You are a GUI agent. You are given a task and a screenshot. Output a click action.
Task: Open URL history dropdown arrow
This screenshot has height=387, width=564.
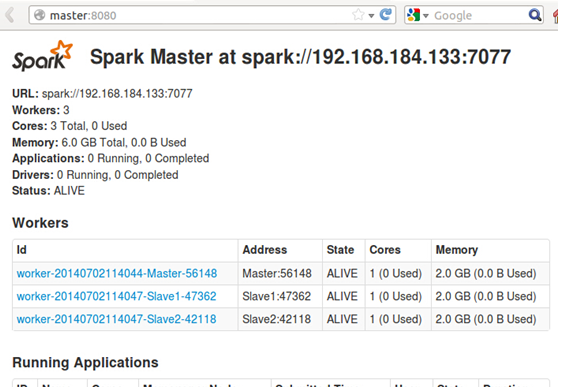coord(371,16)
